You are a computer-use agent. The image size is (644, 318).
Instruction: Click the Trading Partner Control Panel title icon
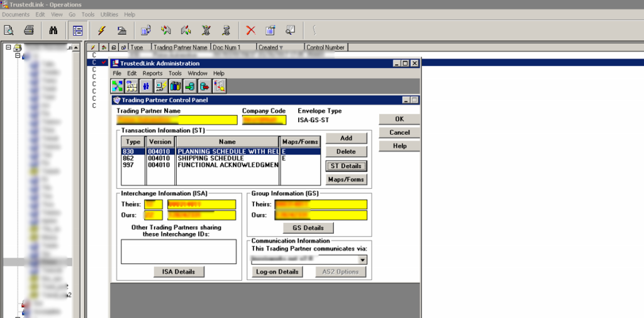(x=116, y=100)
